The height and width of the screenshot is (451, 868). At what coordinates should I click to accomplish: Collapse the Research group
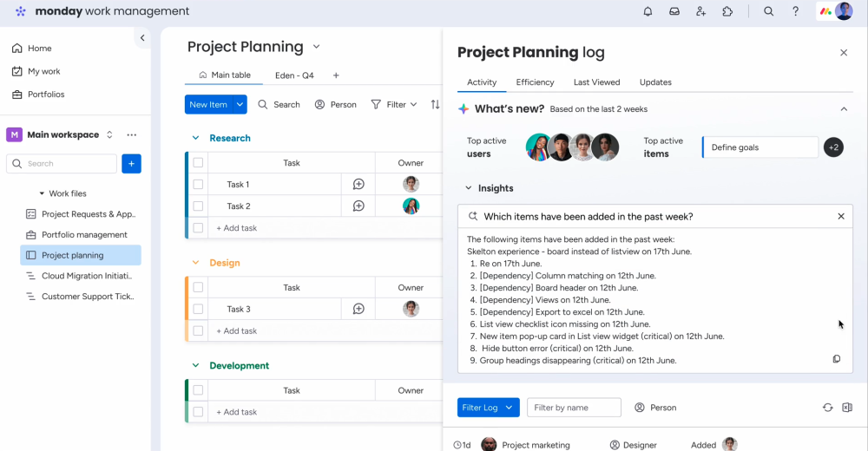[x=195, y=138]
